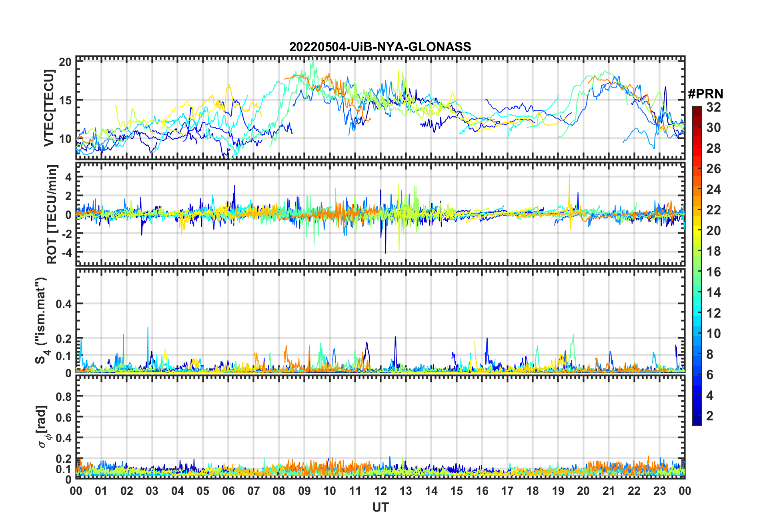This screenshot has width=761, height=532.
Task: Click the 28 label on the PRN colorbar
Action: (x=713, y=148)
